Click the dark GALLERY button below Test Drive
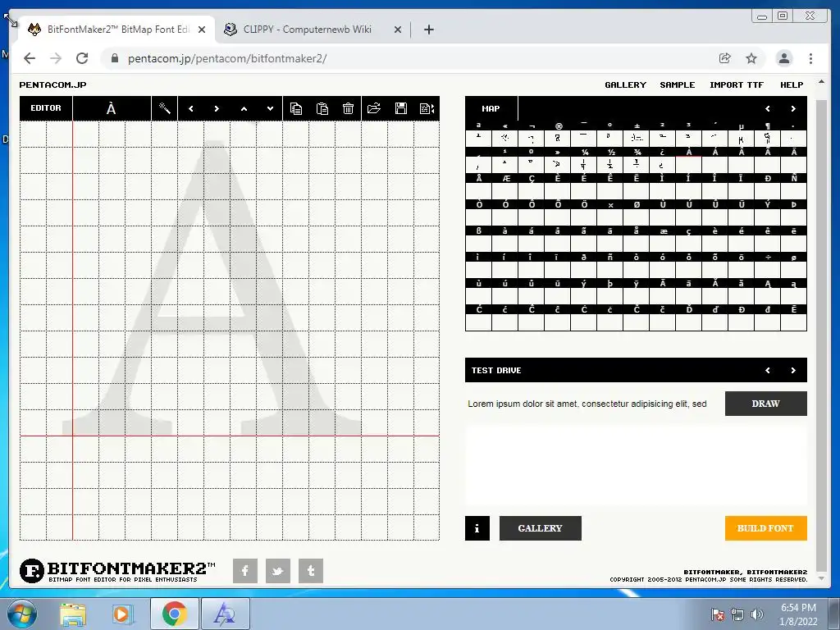The height and width of the screenshot is (630, 840). tap(540, 528)
